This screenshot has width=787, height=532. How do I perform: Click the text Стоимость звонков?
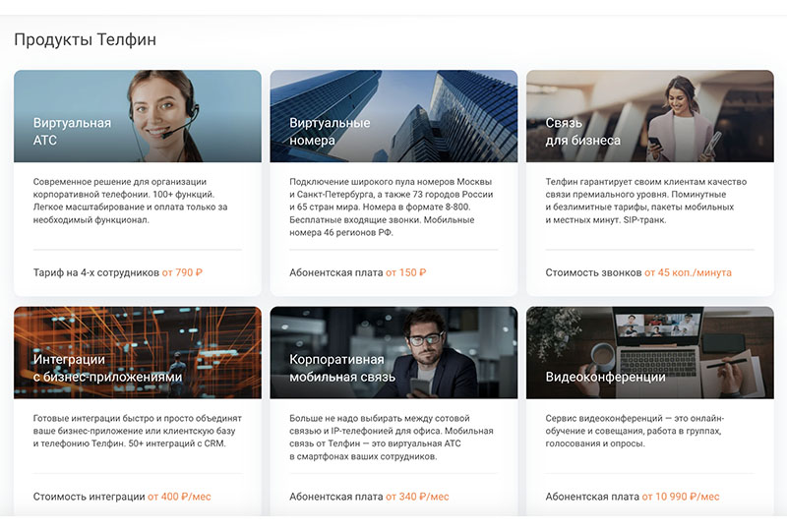pyautogui.click(x=593, y=272)
